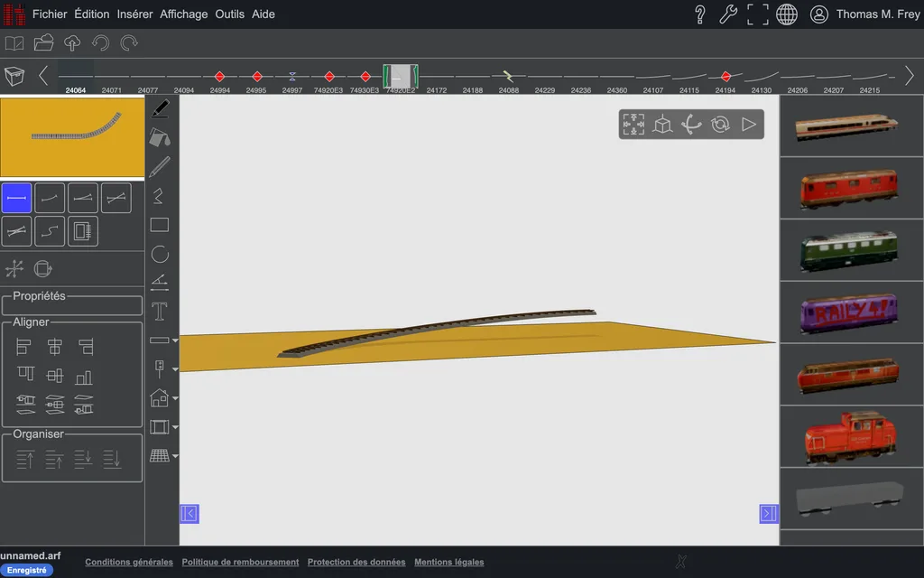
Task: Select the straight track type button
Action: click(16, 198)
